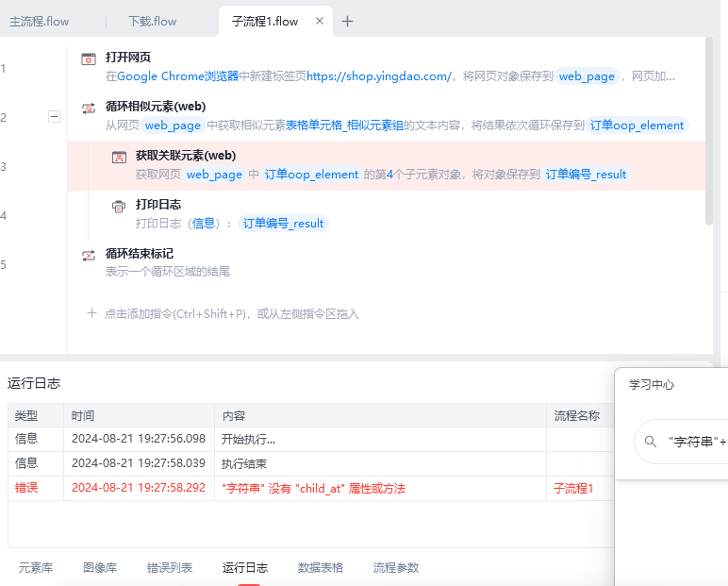Click the Google Chrome浏览器 link in step 1

178,76
